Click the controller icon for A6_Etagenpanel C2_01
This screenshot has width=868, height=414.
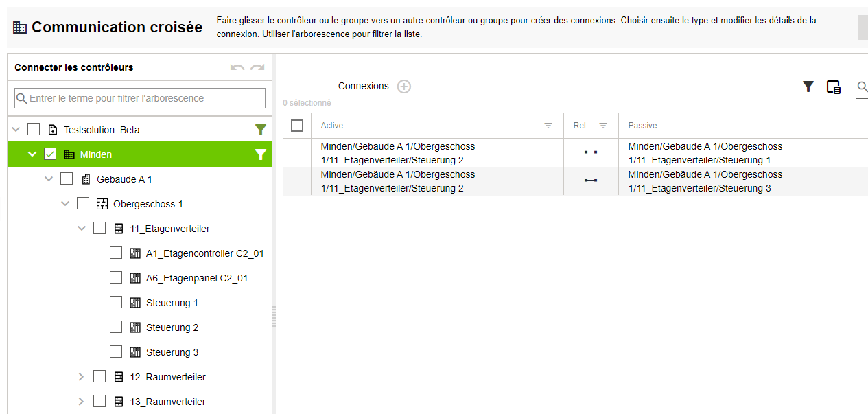click(135, 278)
